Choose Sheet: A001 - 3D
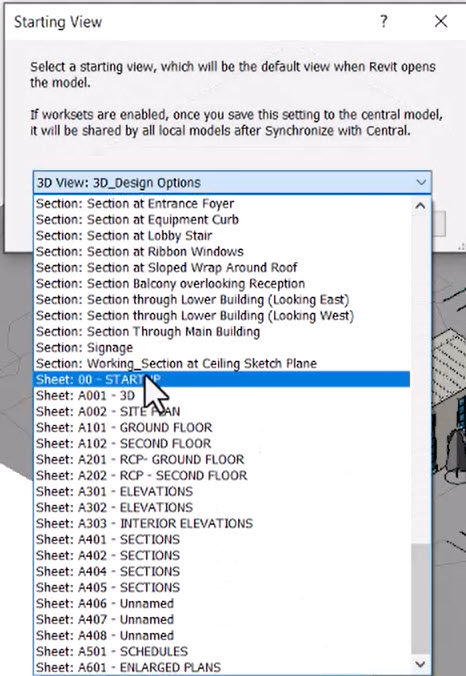This screenshot has width=466, height=676. point(222,395)
